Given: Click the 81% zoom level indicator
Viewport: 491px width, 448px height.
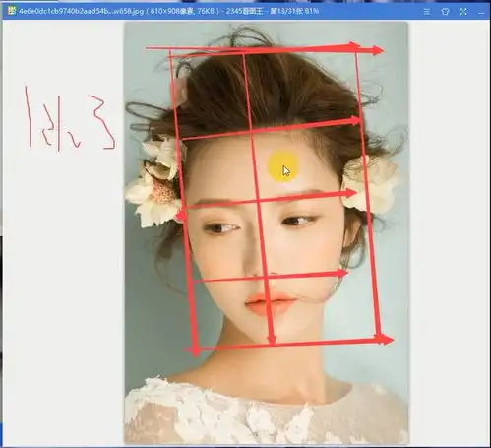Looking at the screenshot, I should tap(312, 11).
